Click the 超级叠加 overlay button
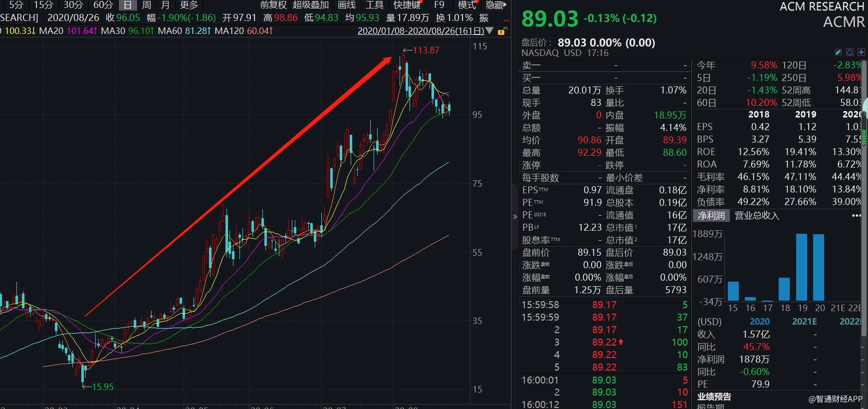 (311, 5)
